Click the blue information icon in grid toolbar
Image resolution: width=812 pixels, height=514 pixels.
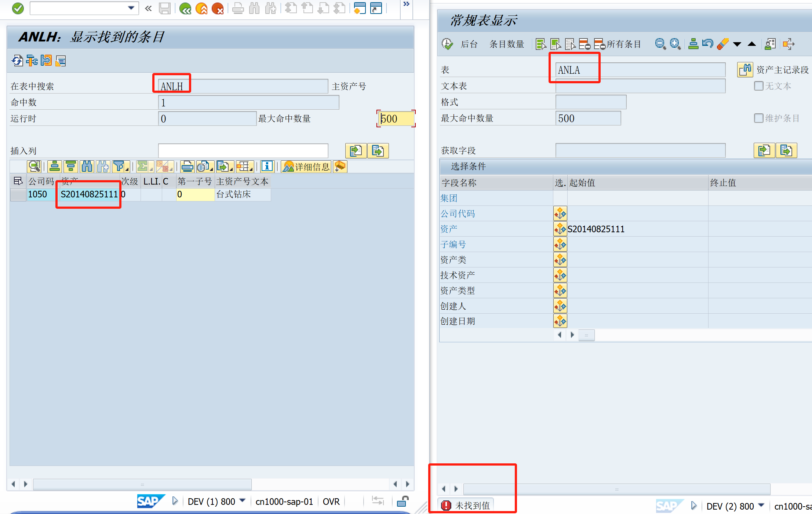[267, 167]
